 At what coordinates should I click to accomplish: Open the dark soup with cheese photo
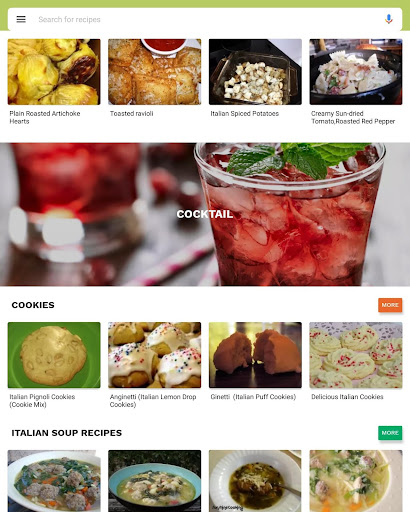(255, 481)
